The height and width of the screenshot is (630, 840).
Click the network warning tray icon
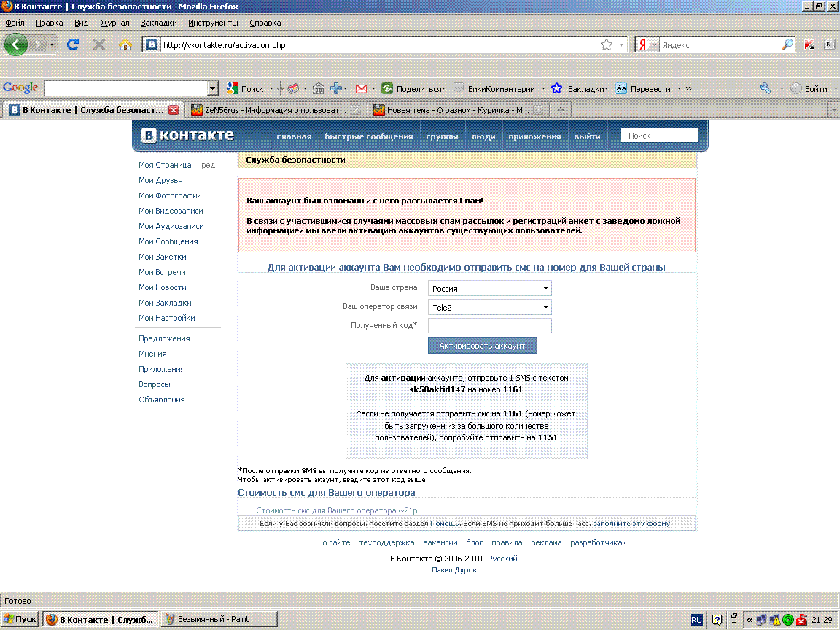[775, 621]
